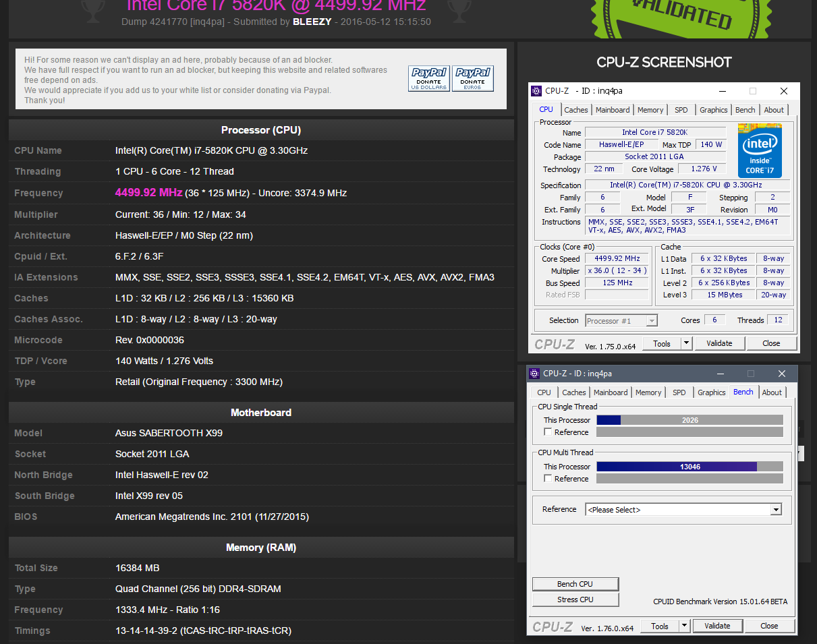The image size is (817, 644).
Task: Open submitter BLEEZY's profile link
Action: pyautogui.click(x=312, y=22)
